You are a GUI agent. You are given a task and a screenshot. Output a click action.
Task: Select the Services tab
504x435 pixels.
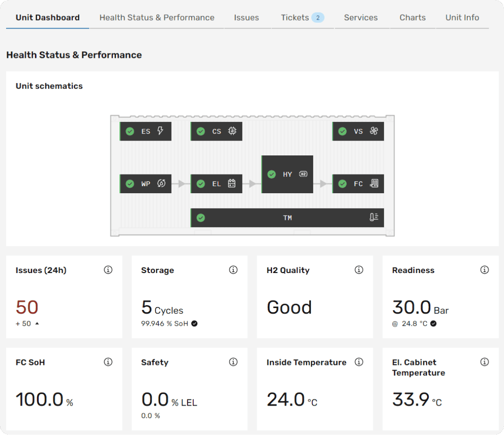361,17
